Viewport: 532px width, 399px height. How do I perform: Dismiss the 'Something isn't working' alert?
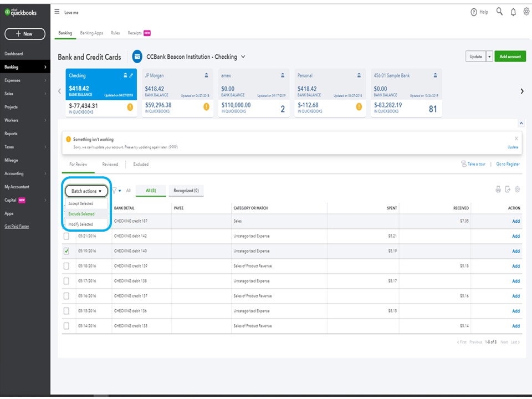tap(516, 138)
